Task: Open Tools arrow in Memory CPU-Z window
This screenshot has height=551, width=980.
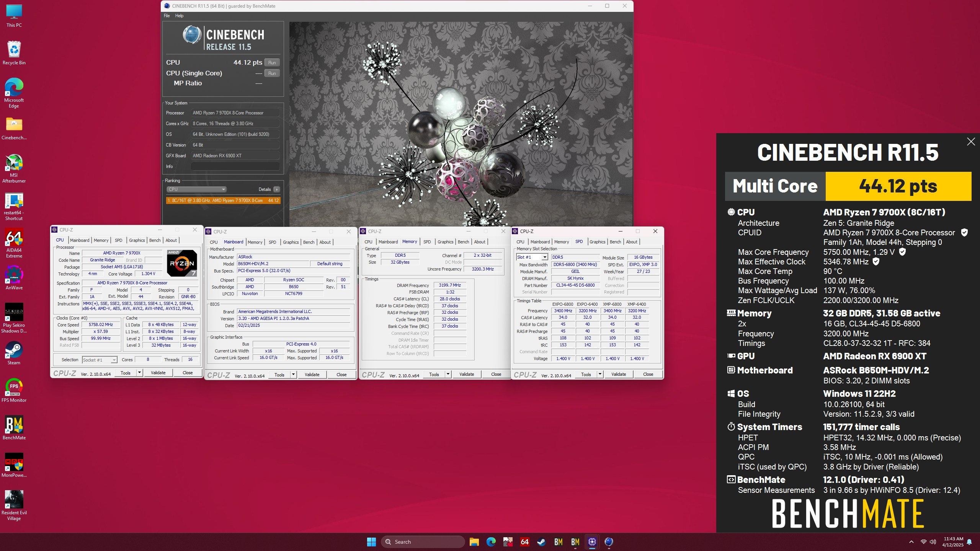Action: 448,374
